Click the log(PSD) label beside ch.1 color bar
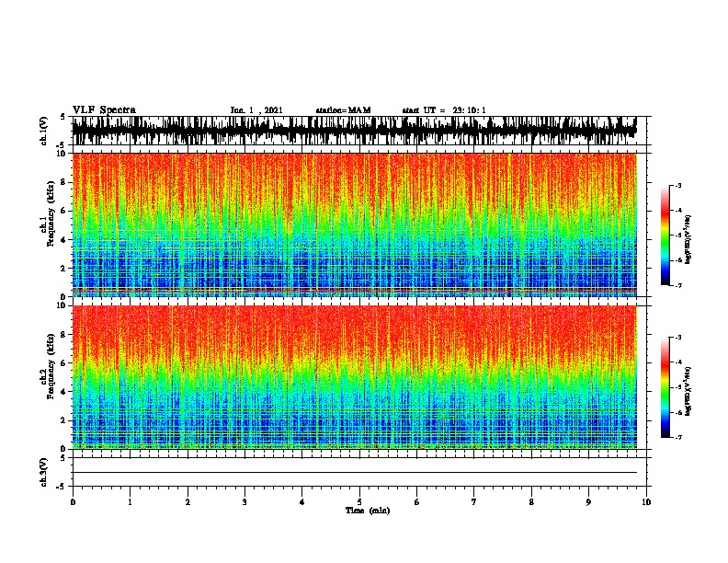Screen dimensions: 728x563 click(x=688, y=239)
